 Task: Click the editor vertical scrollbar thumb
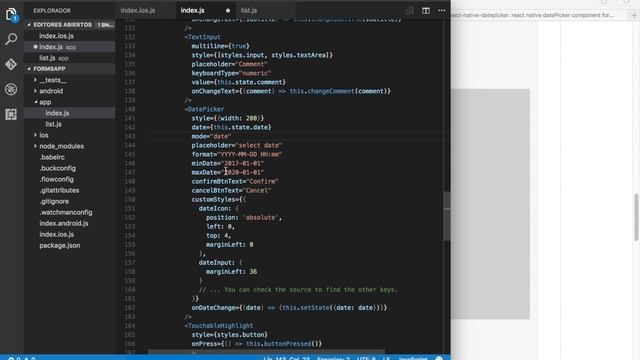pos(447,216)
